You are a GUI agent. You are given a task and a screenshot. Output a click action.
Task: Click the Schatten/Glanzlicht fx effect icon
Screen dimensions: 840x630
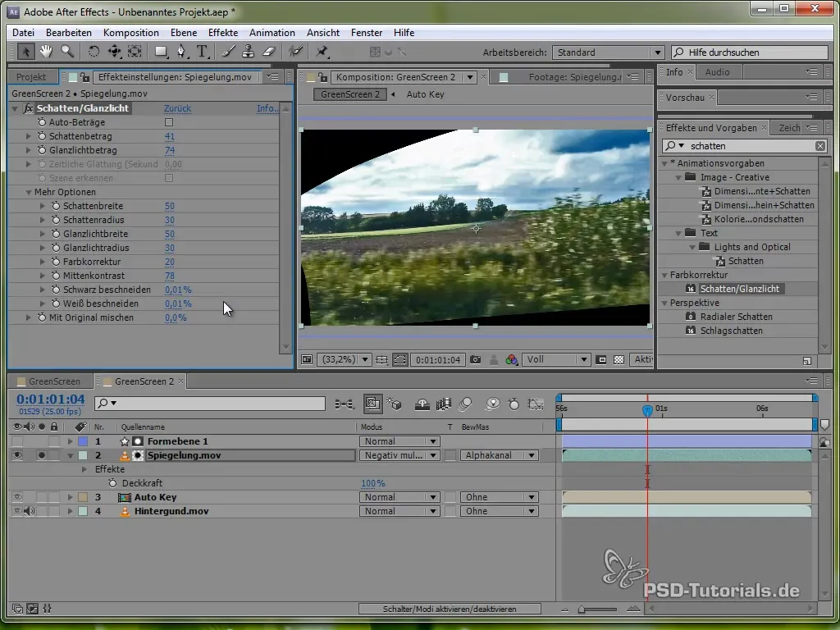pyautogui.click(x=28, y=108)
